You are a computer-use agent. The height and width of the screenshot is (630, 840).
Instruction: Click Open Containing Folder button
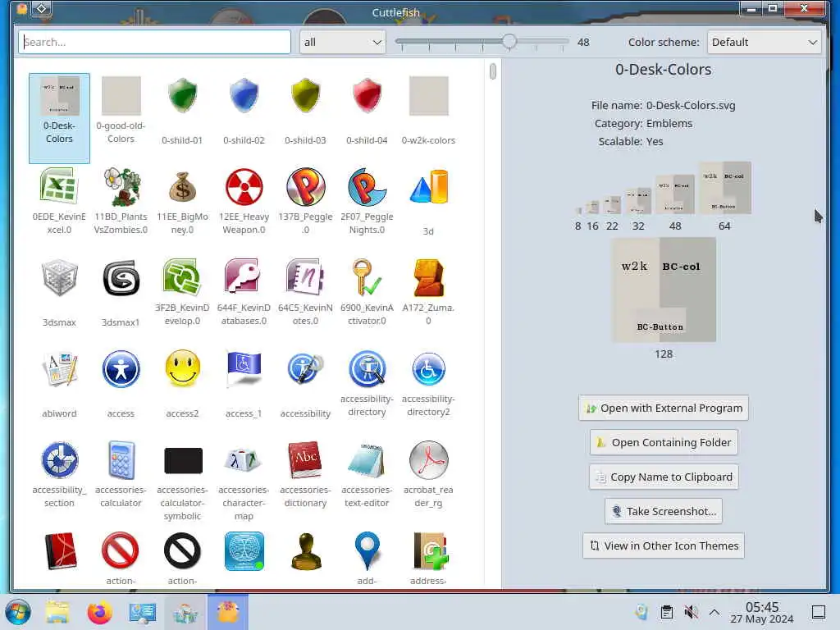(x=663, y=442)
